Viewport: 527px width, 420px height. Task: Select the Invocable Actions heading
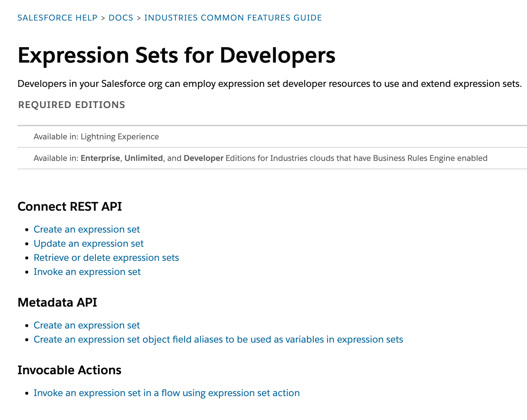click(x=69, y=370)
